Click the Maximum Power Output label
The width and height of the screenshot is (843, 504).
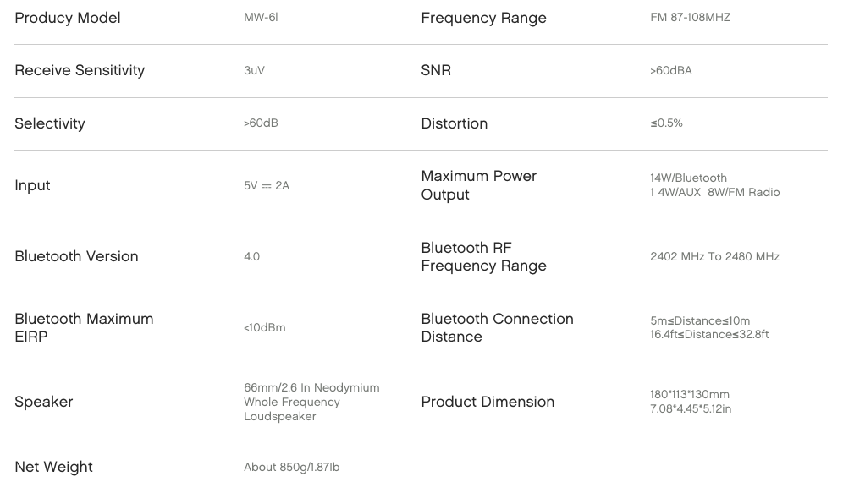pyautogui.click(x=478, y=185)
